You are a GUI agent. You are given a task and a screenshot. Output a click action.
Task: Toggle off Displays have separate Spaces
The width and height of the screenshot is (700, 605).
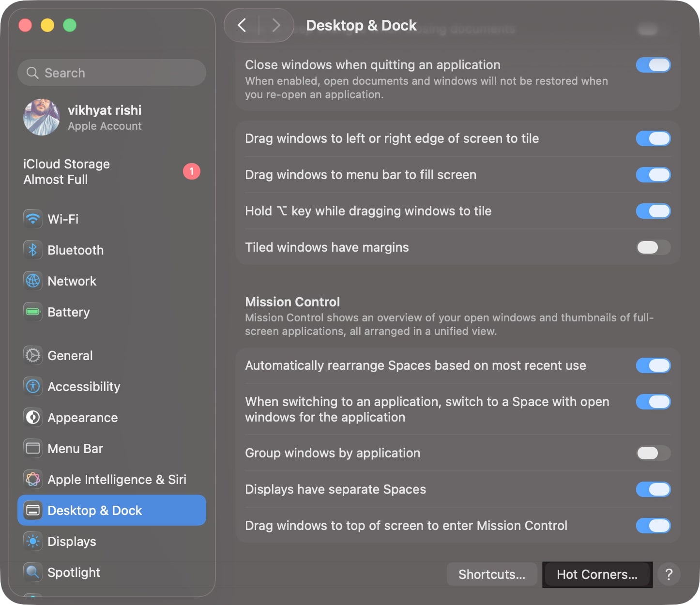pos(653,489)
